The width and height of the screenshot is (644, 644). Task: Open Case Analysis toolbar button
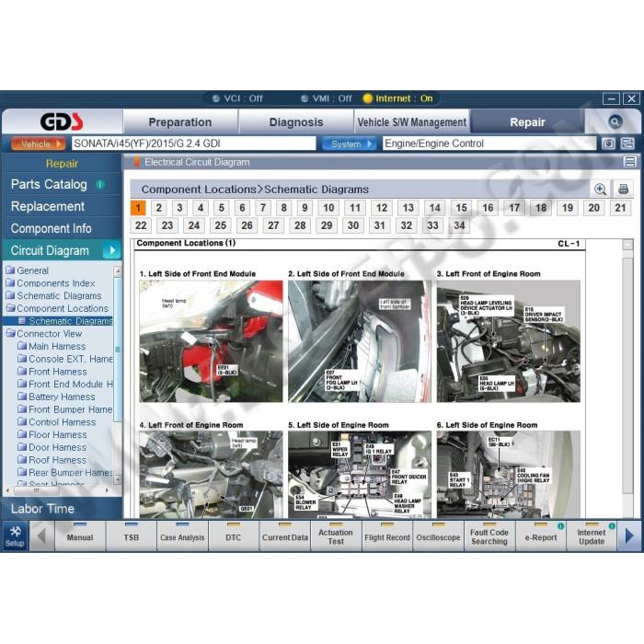[182, 535]
